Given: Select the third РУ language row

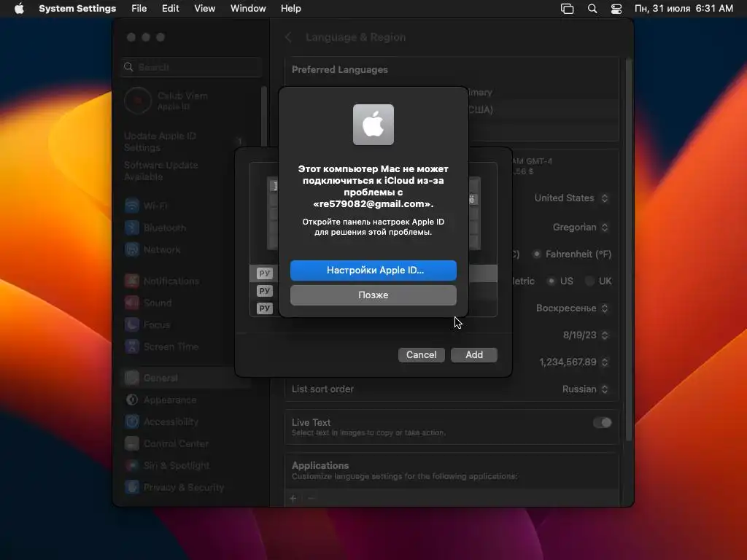Looking at the screenshot, I should (373, 308).
